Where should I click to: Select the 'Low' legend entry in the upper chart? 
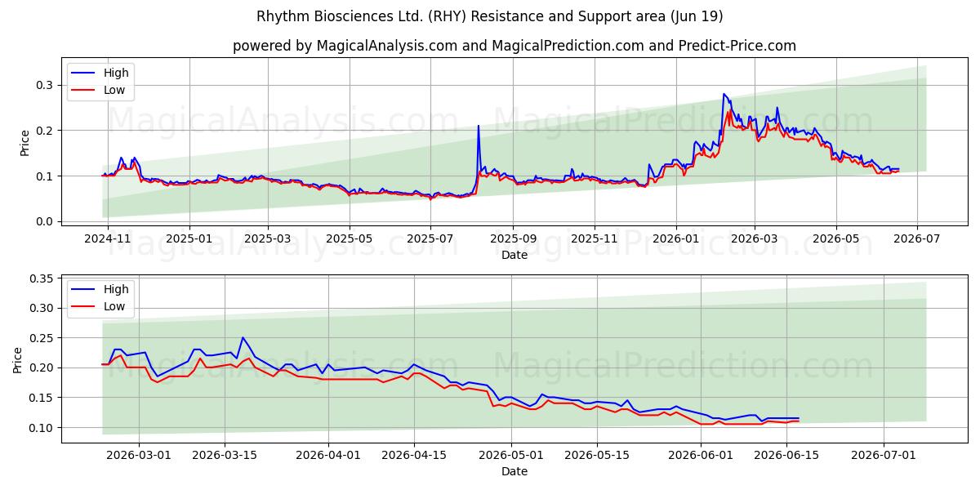point(114,90)
